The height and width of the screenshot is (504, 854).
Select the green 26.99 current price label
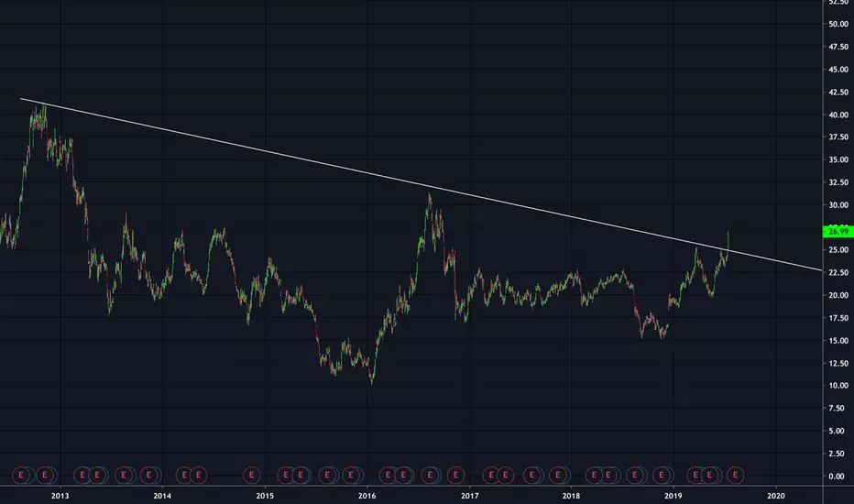[x=838, y=232]
